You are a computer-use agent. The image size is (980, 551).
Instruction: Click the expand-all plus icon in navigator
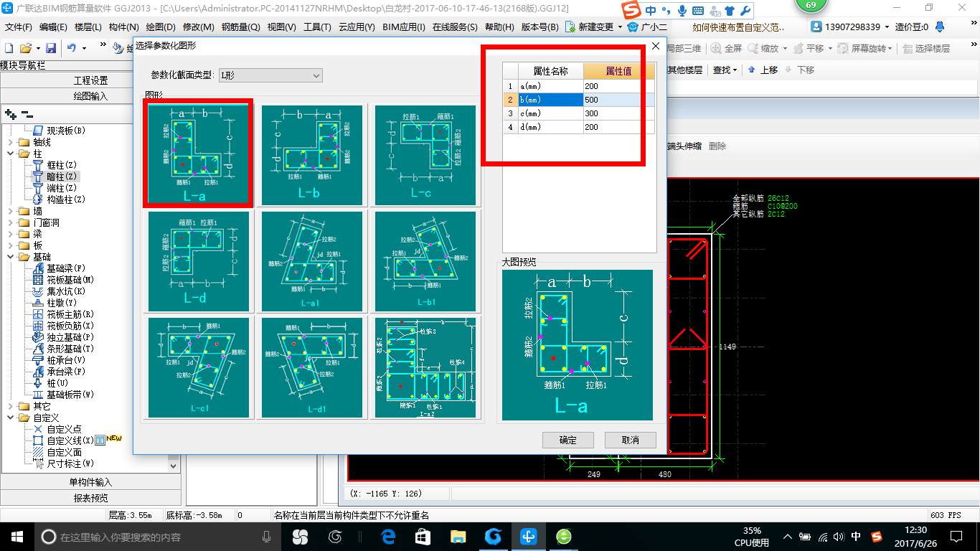(x=11, y=114)
